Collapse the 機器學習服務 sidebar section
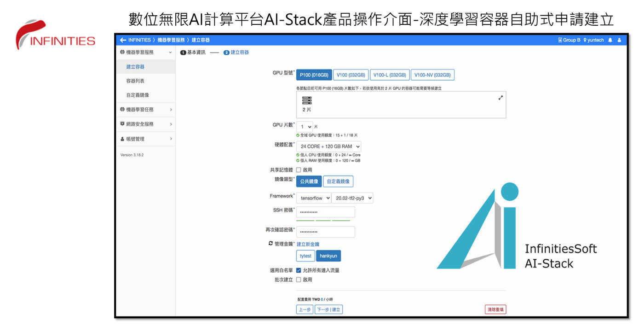This screenshot has width=644, height=327. (145, 53)
